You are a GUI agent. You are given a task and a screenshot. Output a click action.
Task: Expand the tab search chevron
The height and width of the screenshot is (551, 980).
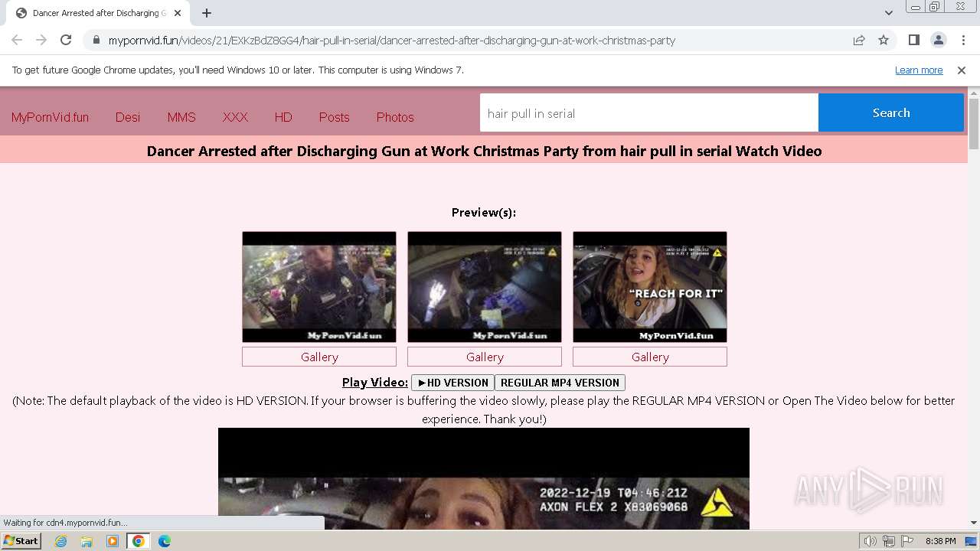pyautogui.click(x=888, y=12)
